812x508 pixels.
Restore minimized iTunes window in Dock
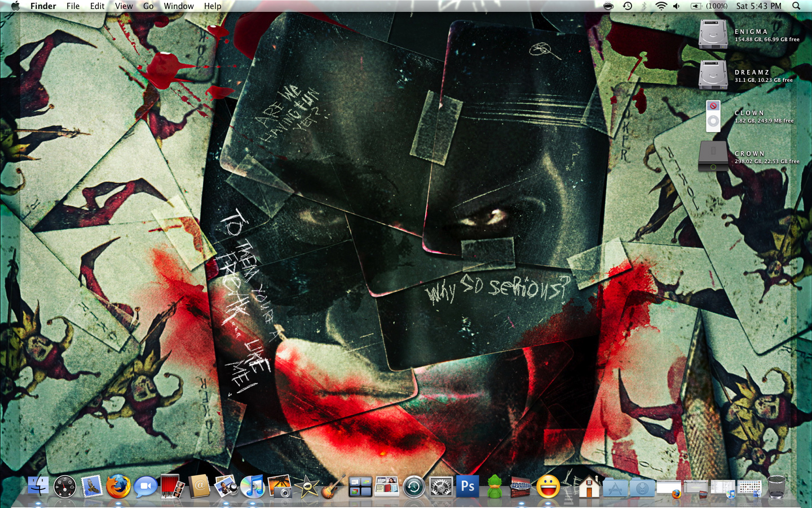723,489
